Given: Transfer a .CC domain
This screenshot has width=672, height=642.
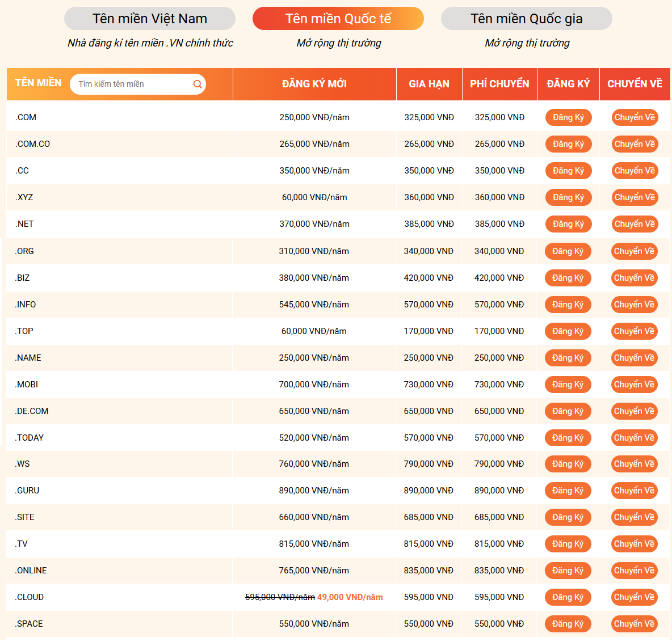Looking at the screenshot, I should 635,171.
